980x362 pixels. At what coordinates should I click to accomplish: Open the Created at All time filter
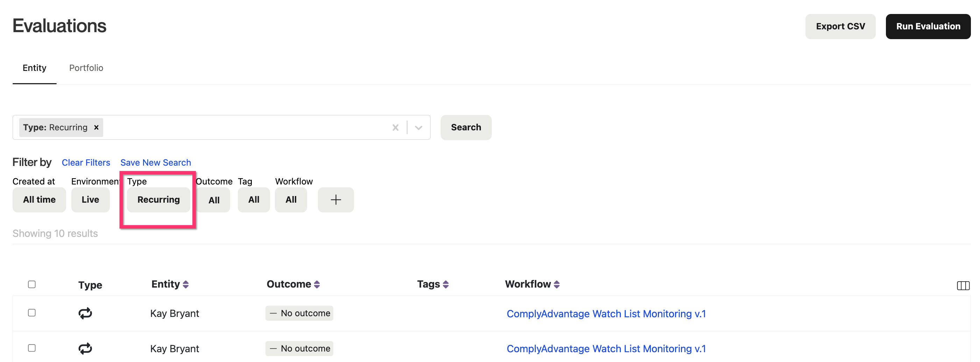39,200
